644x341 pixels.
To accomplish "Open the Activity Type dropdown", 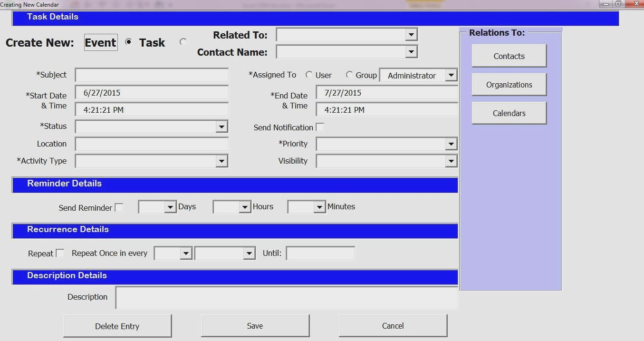I will 221,161.
